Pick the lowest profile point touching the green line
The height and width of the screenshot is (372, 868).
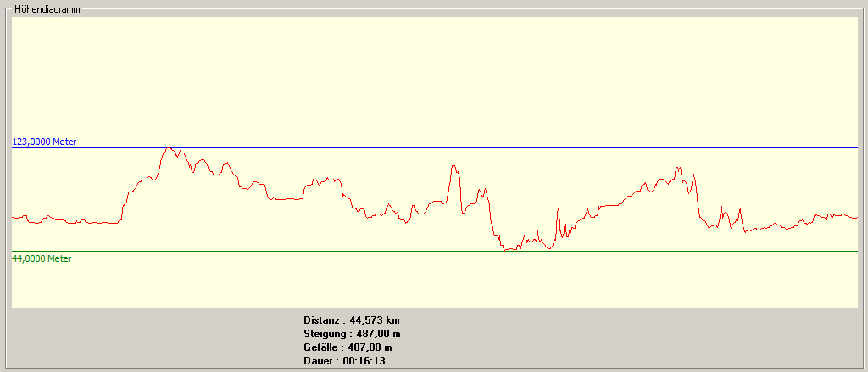[507, 250]
